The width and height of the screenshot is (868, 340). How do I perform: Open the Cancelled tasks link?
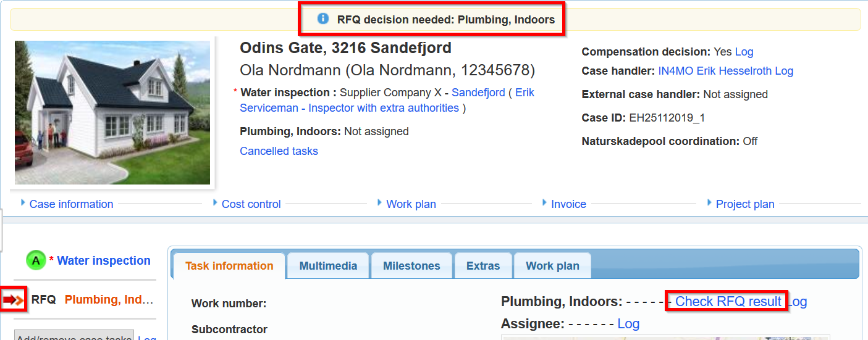click(x=279, y=151)
